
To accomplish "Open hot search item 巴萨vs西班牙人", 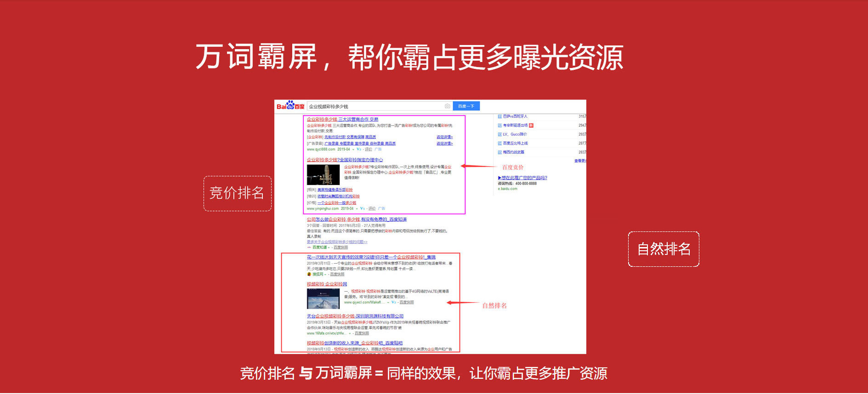I will pyautogui.click(x=515, y=116).
